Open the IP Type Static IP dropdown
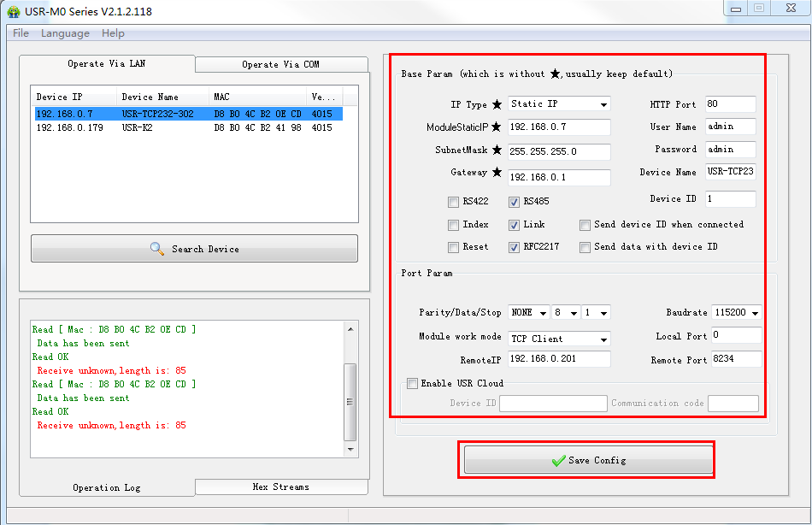 559,104
